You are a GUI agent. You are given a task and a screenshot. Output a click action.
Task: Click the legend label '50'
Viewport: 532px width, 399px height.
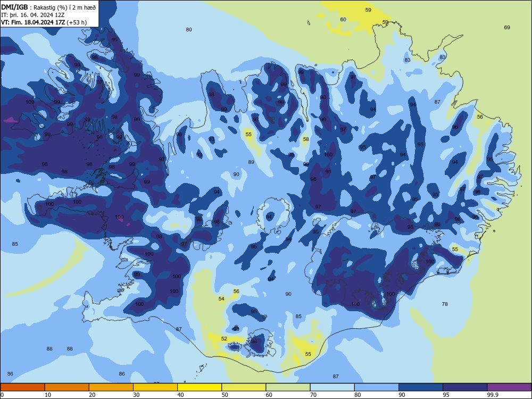[x=225, y=395]
